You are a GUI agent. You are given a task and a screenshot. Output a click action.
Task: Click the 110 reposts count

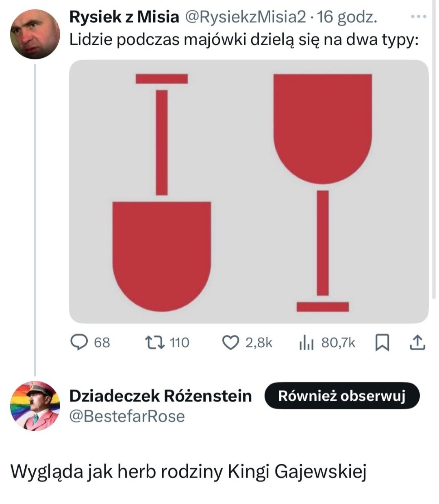pyautogui.click(x=179, y=343)
